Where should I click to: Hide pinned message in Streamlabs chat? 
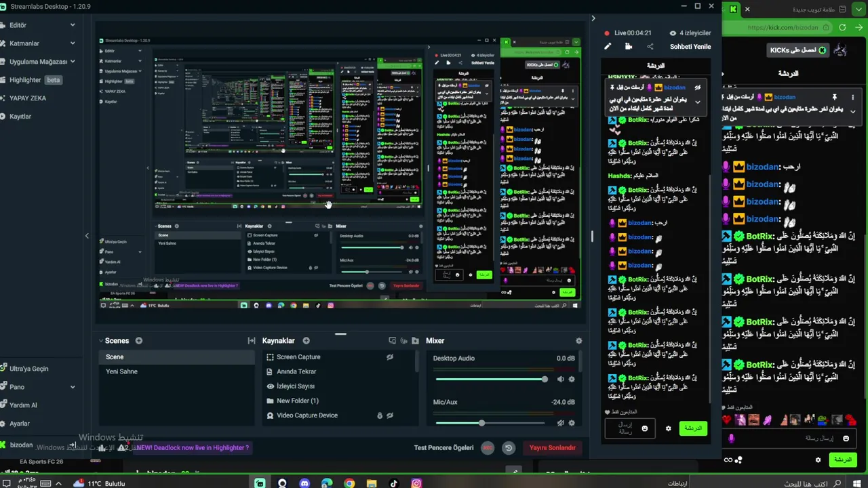tap(697, 87)
